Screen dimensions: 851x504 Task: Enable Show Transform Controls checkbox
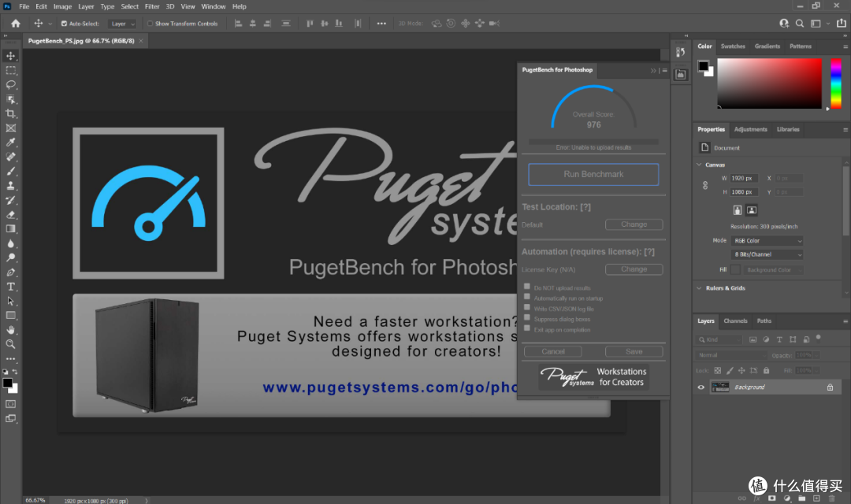151,24
